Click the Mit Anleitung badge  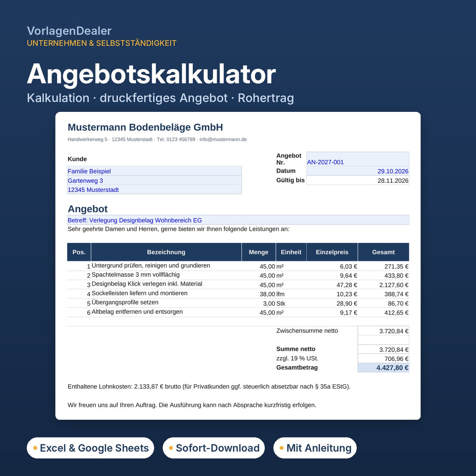(315, 448)
